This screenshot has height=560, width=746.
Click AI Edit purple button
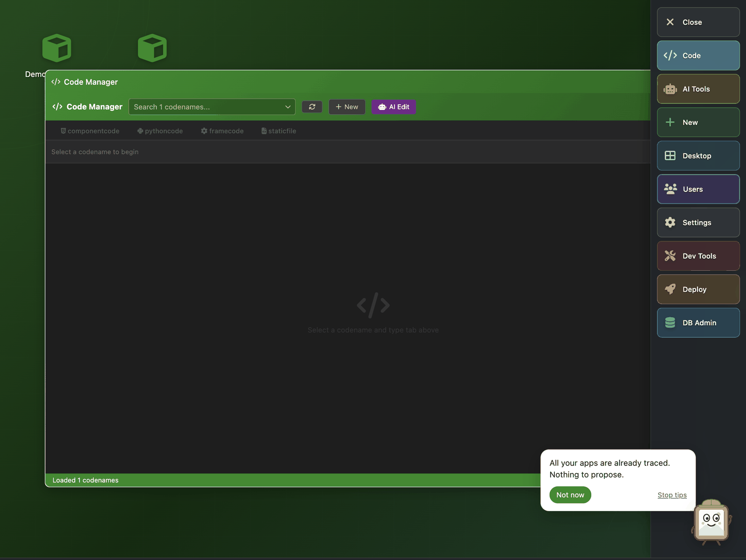[x=394, y=107]
